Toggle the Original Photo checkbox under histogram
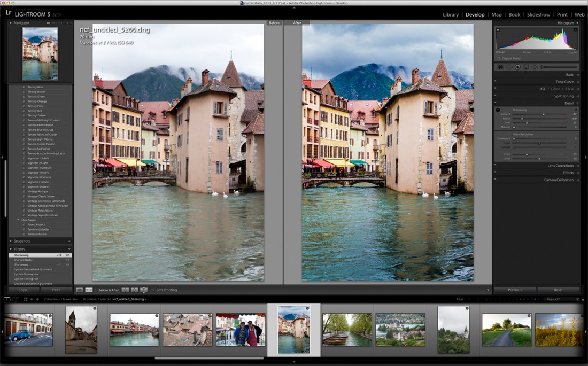 pos(498,58)
